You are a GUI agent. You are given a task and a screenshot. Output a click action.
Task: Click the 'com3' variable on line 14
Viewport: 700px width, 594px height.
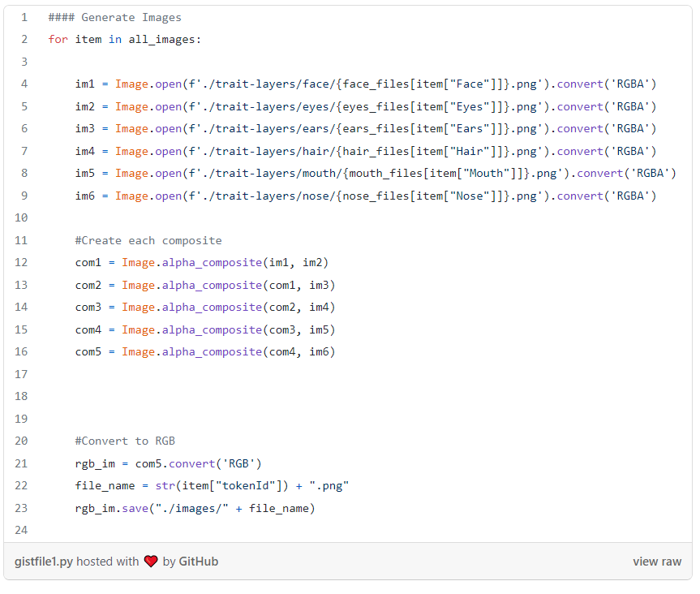click(x=88, y=308)
